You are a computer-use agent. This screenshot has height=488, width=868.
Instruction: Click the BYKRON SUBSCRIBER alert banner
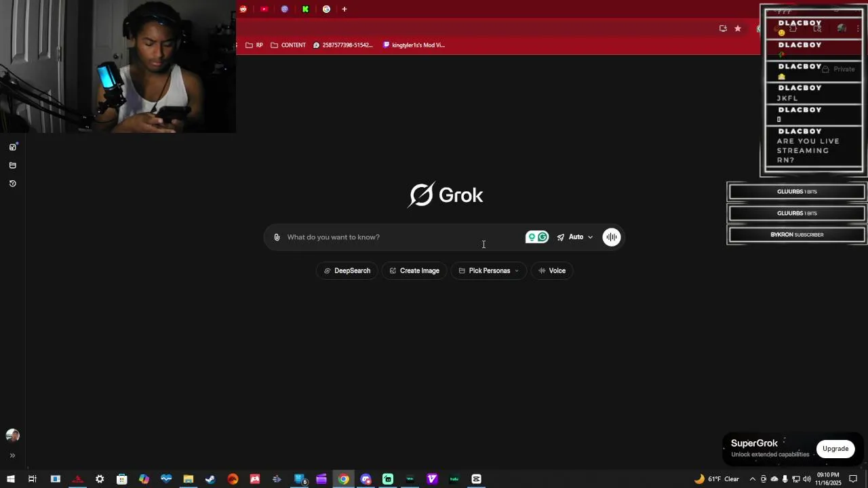click(x=797, y=235)
